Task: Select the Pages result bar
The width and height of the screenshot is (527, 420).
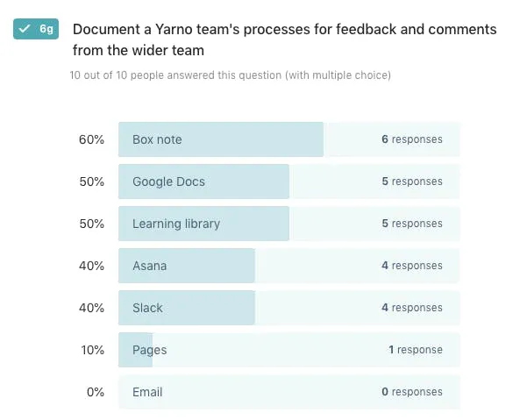Action: pyautogui.click(x=289, y=350)
